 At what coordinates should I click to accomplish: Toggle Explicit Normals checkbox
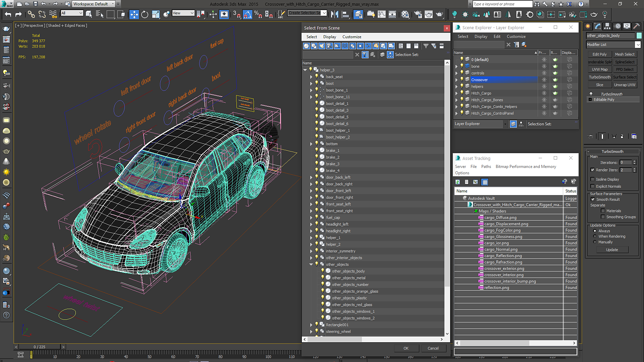tap(593, 186)
